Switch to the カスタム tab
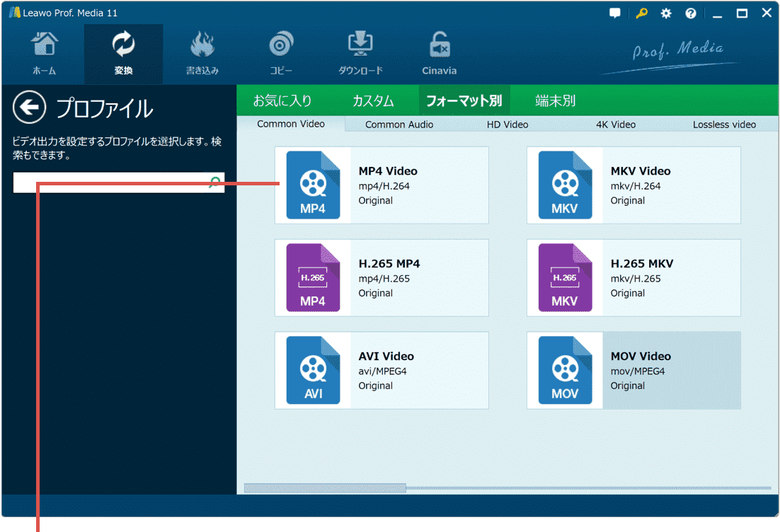Viewport: 780px width, 532px height. (373, 100)
